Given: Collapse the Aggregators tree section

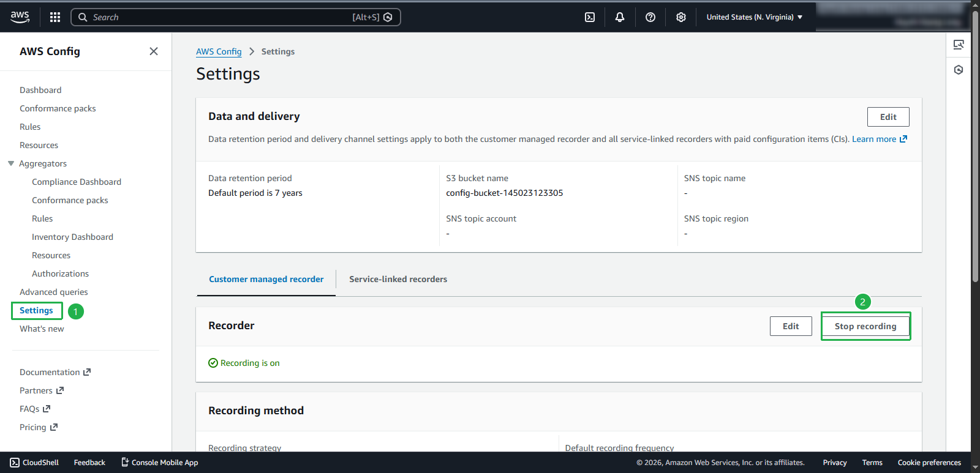Looking at the screenshot, I should pyautogui.click(x=11, y=163).
